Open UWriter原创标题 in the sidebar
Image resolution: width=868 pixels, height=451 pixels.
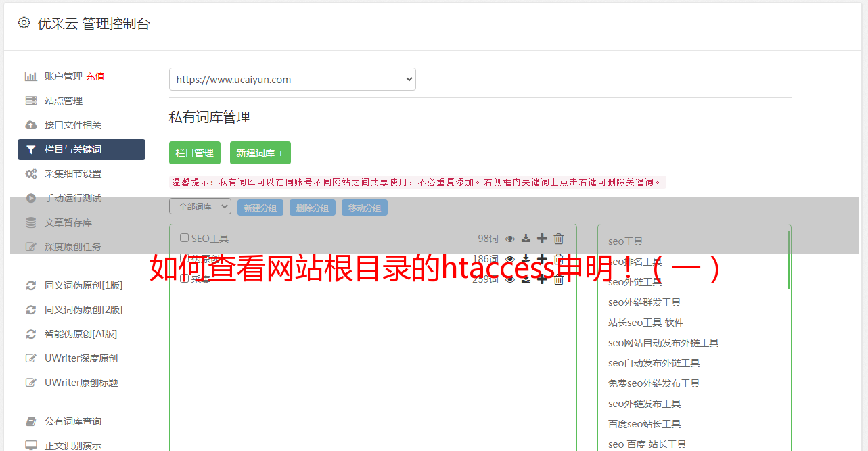pyautogui.click(x=81, y=383)
